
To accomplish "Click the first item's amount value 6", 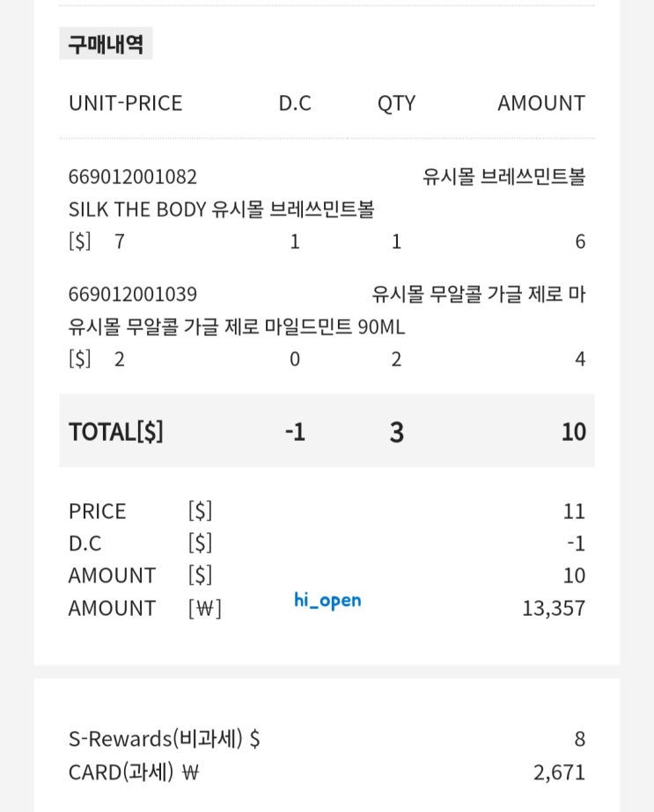I will click(x=579, y=241).
